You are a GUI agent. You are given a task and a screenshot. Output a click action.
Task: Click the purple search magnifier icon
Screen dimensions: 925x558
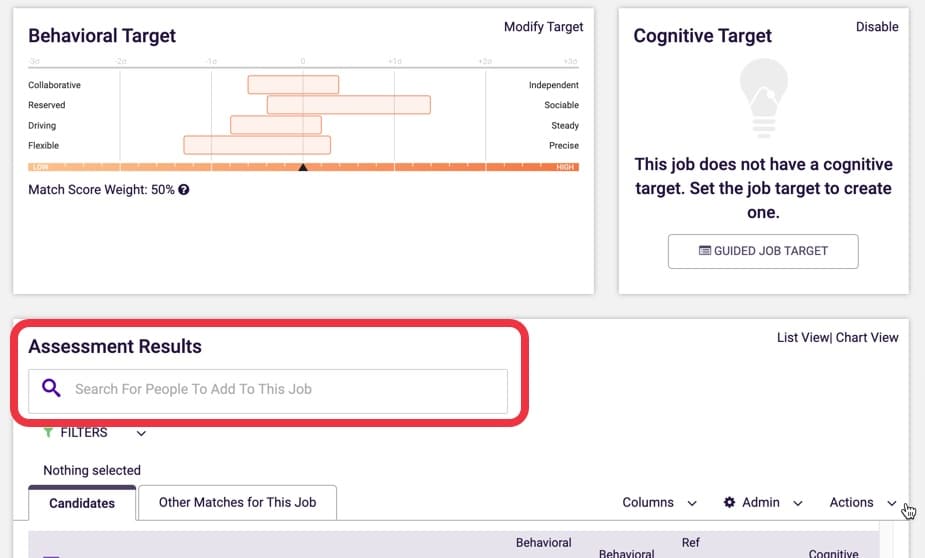pyautogui.click(x=51, y=388)
